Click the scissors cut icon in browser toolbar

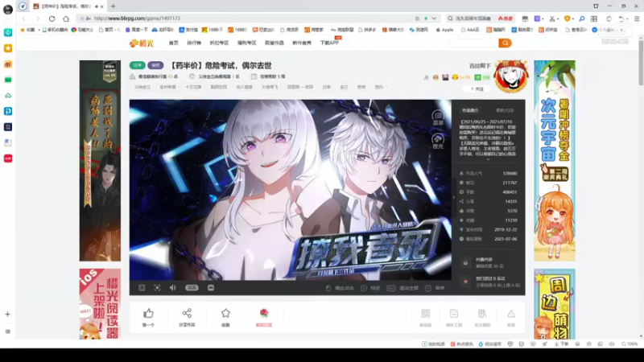point(552,19)
